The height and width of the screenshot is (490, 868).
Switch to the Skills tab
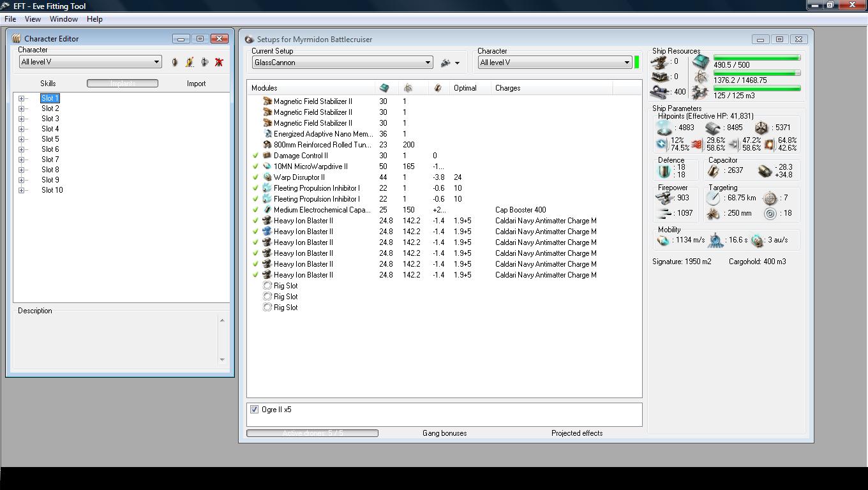48,84
